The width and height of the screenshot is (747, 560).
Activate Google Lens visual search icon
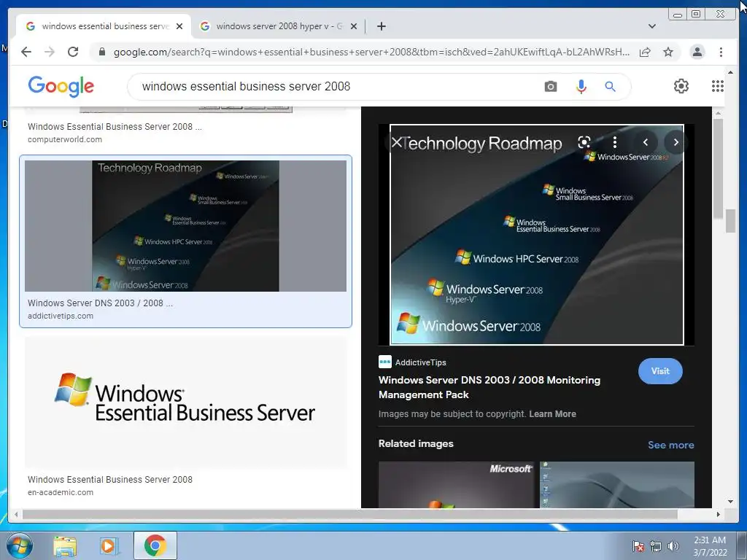pyautogui.click(x=584, y=142)
